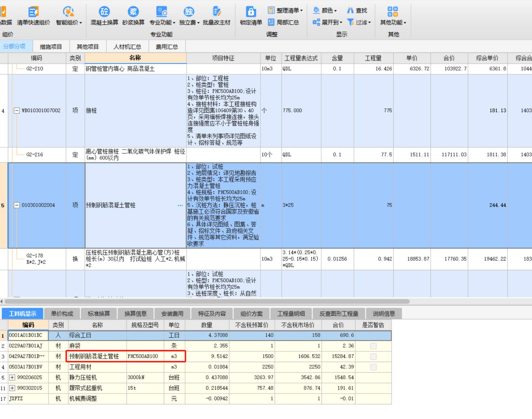Open 整理清单 dropdown arrow
Image resolution: width=532 pixels, height=419 pixels.
pos(301,11)
